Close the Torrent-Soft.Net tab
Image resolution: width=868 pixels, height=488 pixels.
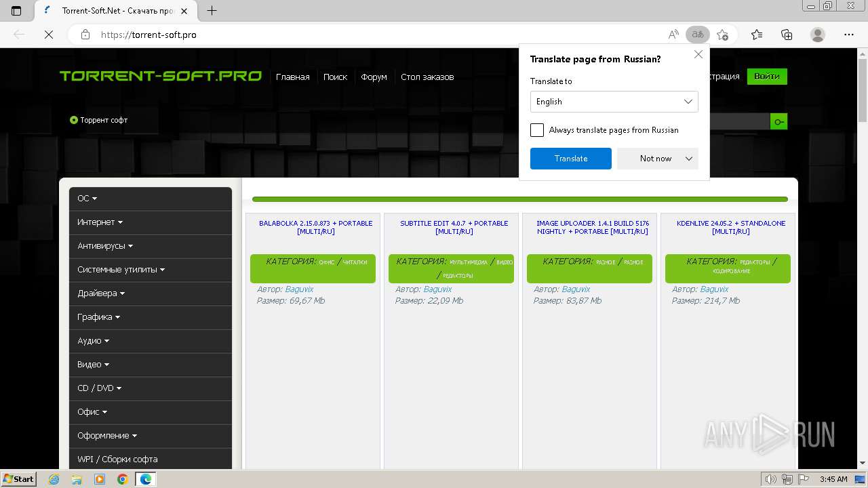click(x=184, y=11)
